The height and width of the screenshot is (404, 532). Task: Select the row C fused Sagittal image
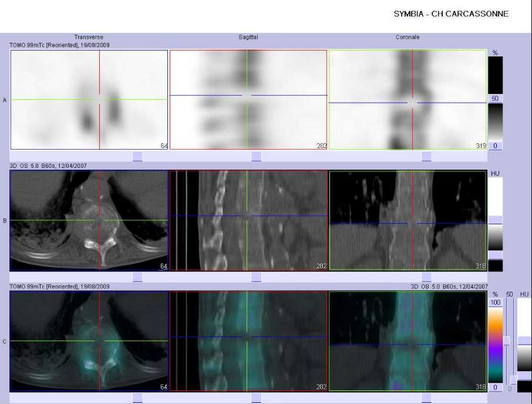248,341
